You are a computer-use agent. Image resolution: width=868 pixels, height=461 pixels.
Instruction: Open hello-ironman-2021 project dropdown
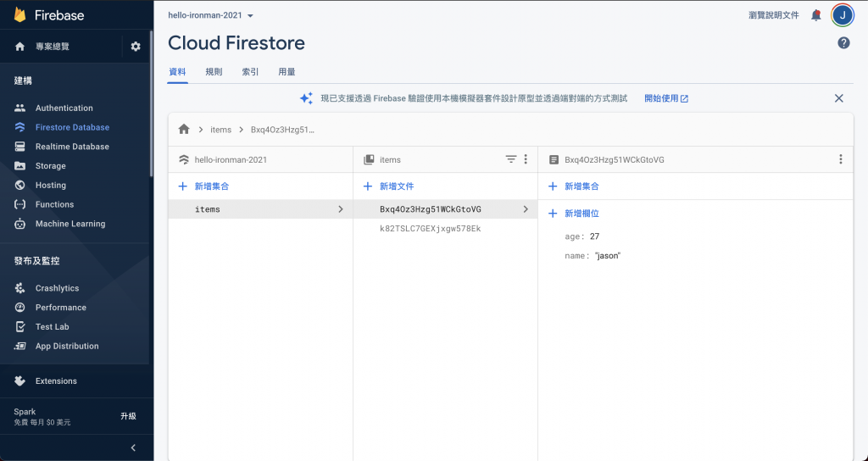[210, 15]
